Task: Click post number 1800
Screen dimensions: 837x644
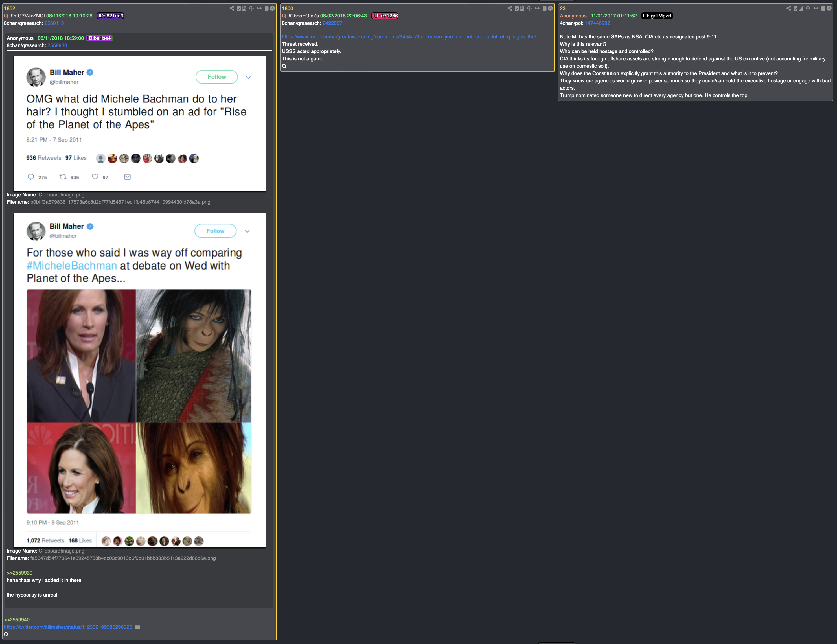Action: tap(288, 8)
